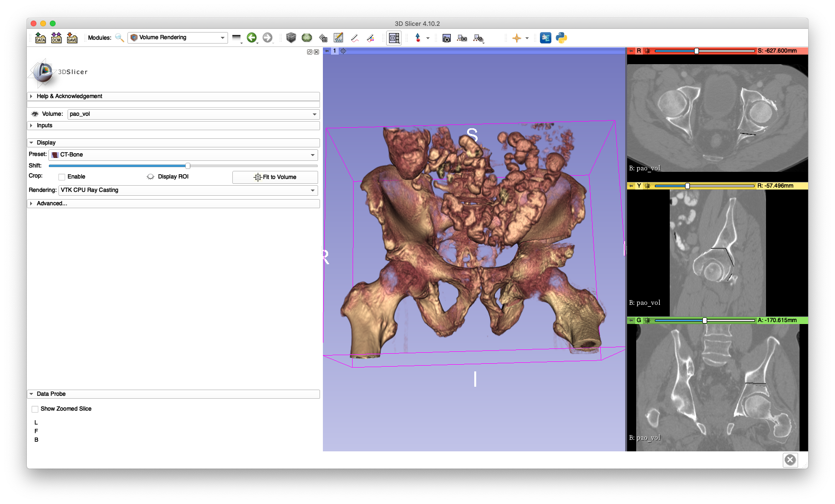This screenshot has height=504, width=835.
Task: Toggle volume visibility eye icon
Action: coord(35,114)
